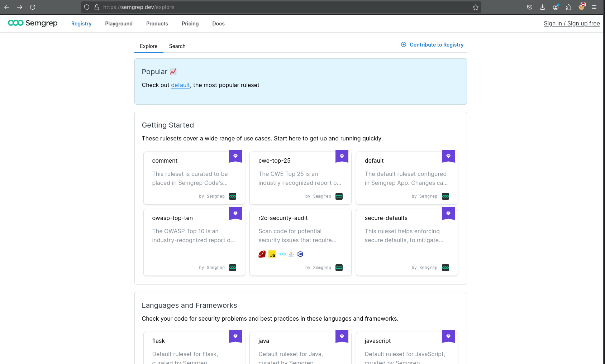Image resolution: width=605 pixels, height=364 pixels.
Task: Open the Pocket save icon
Action: coord(530,7)
